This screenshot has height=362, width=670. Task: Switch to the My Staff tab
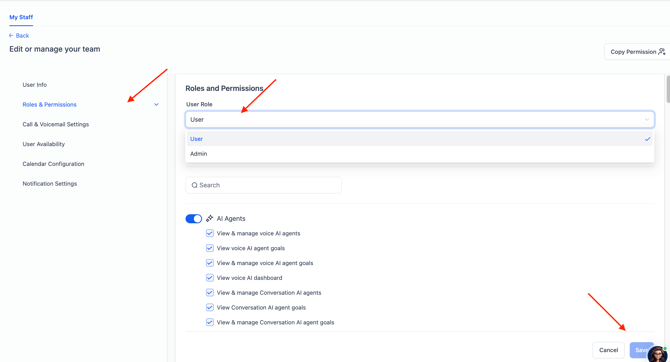21,17
